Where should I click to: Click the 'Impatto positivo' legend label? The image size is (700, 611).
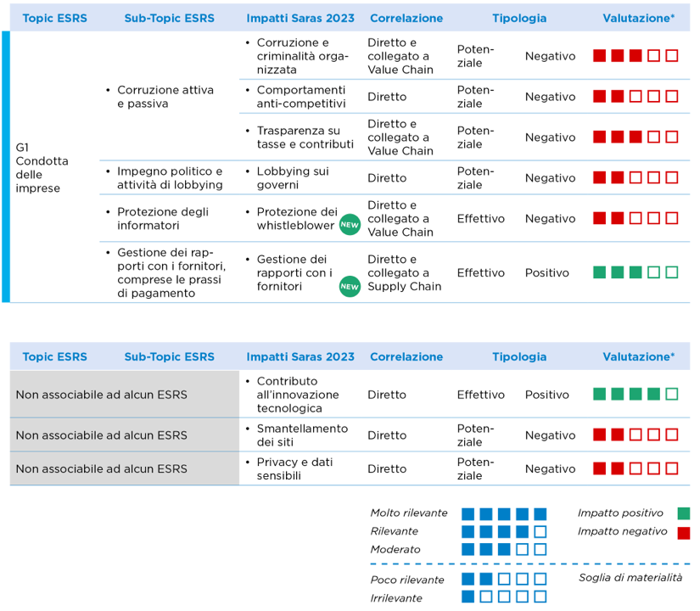pyautogui.click(x=620, y=513)
